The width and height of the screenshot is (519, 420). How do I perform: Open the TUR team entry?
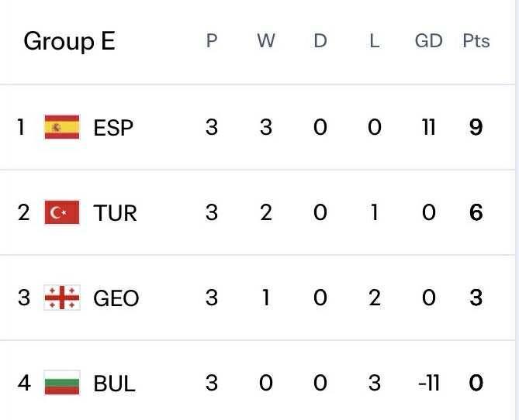115,212
